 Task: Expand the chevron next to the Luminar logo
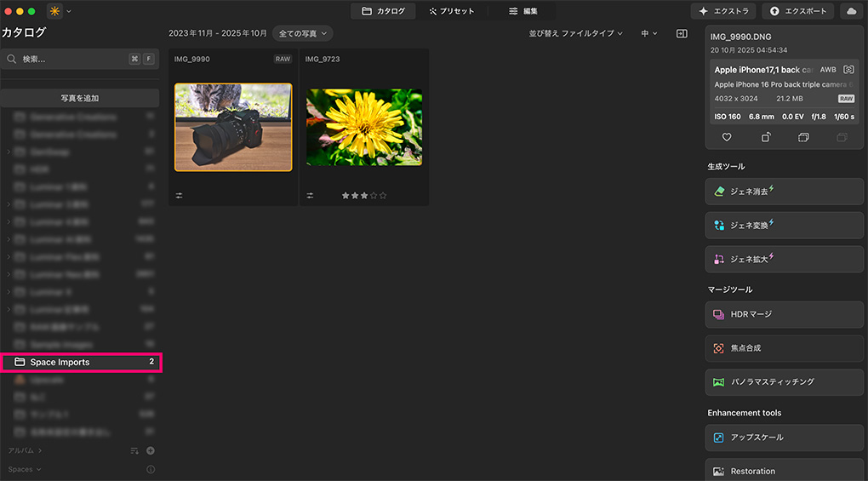pos(69,11)
